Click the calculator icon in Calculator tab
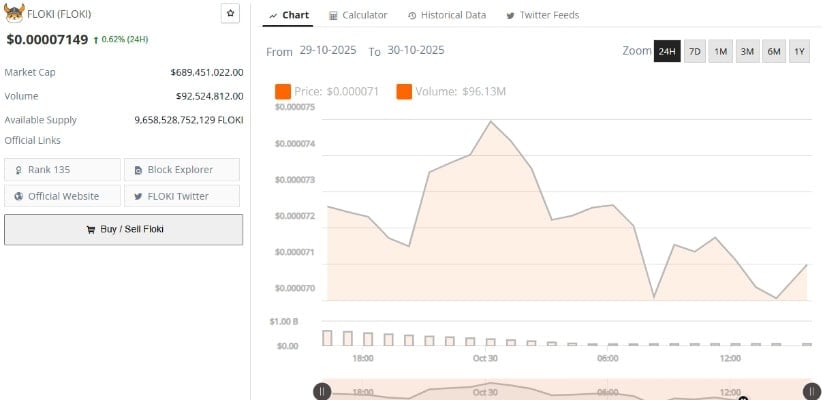 [x=333, y=16]
